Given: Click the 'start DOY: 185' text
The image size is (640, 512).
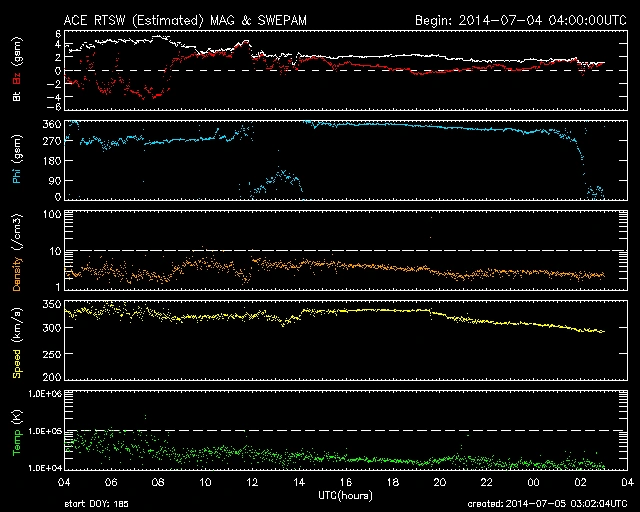Looking at the screenshot, I should click(96, 504).
